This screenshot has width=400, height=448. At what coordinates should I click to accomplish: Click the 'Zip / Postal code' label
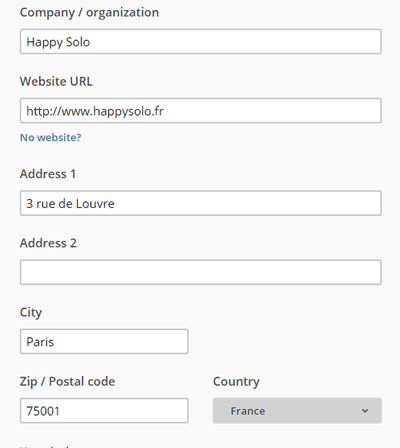pos(67,382)
